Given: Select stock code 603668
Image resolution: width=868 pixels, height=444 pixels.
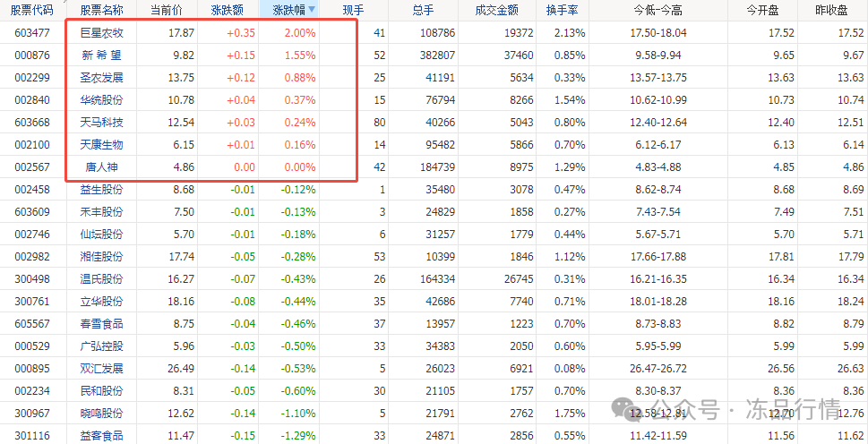Looking at the screenshot, I should click(32, 123).
